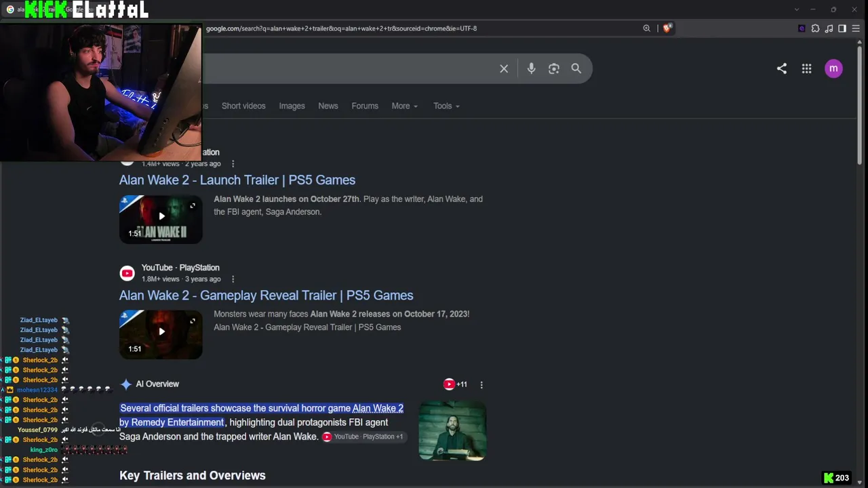Click the AI Overview sparkle icon
This screenshot has height=488, width=868.
126,384
